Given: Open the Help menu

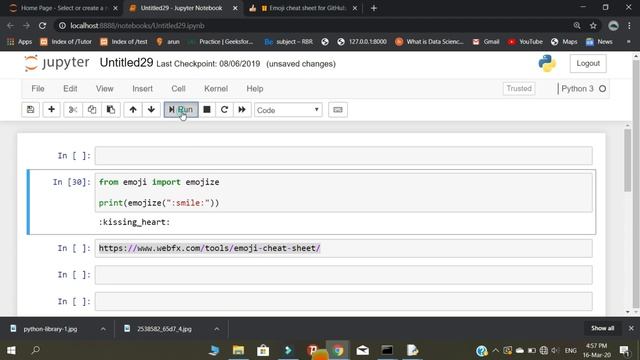Looking at the screenshot, I should [255, 89].
